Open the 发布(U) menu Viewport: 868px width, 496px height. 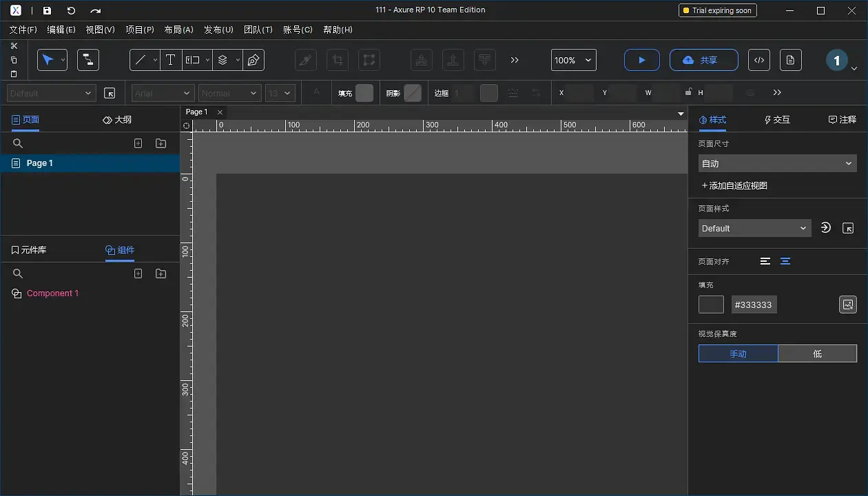[218, 30]
